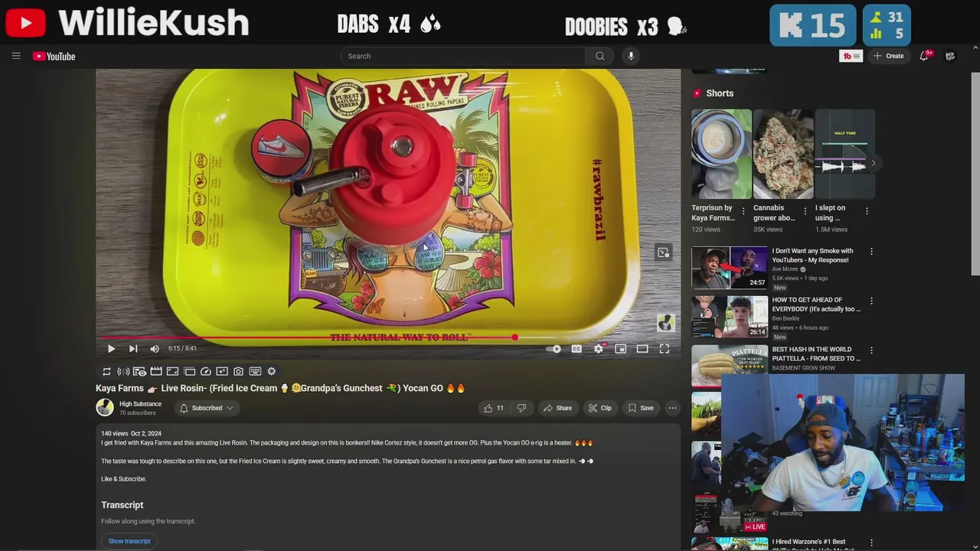The width and height of the screenshot is (980, 551).
Task: Switch to miniplayer
Action: click(621, 348)
